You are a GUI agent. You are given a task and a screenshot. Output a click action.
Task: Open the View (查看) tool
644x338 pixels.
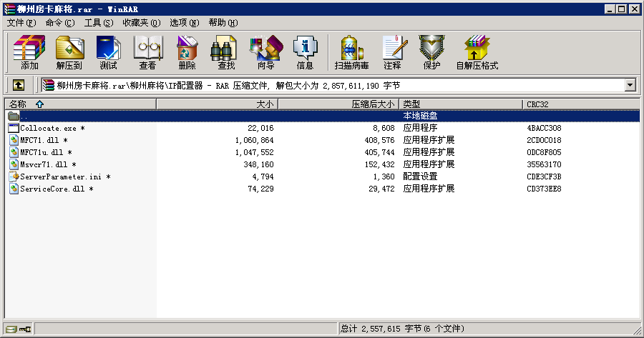(x=147, y=52)
